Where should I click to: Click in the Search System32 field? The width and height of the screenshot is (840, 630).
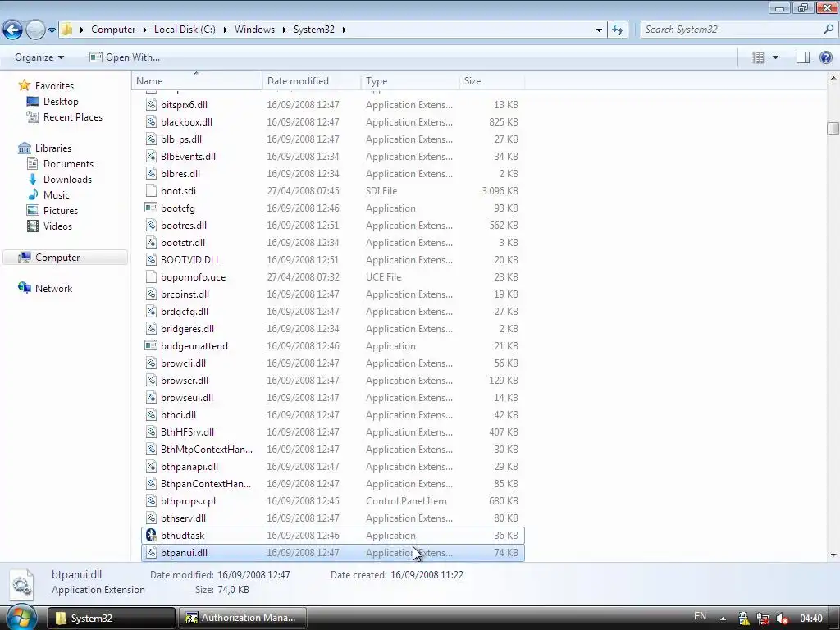point(732,30)
